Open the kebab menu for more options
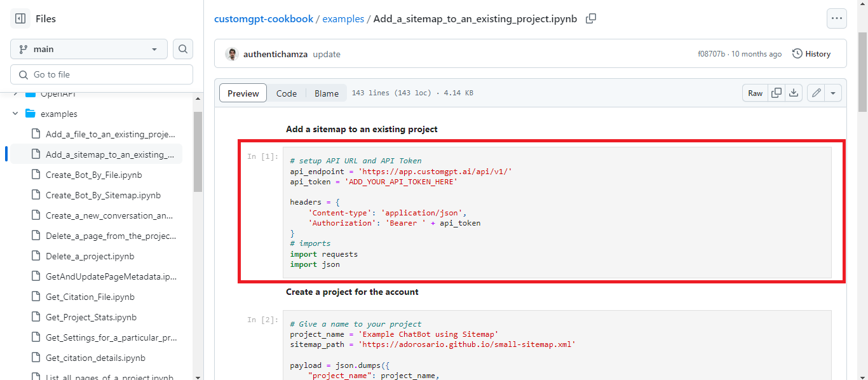The image size is (868, 380). 836,18
